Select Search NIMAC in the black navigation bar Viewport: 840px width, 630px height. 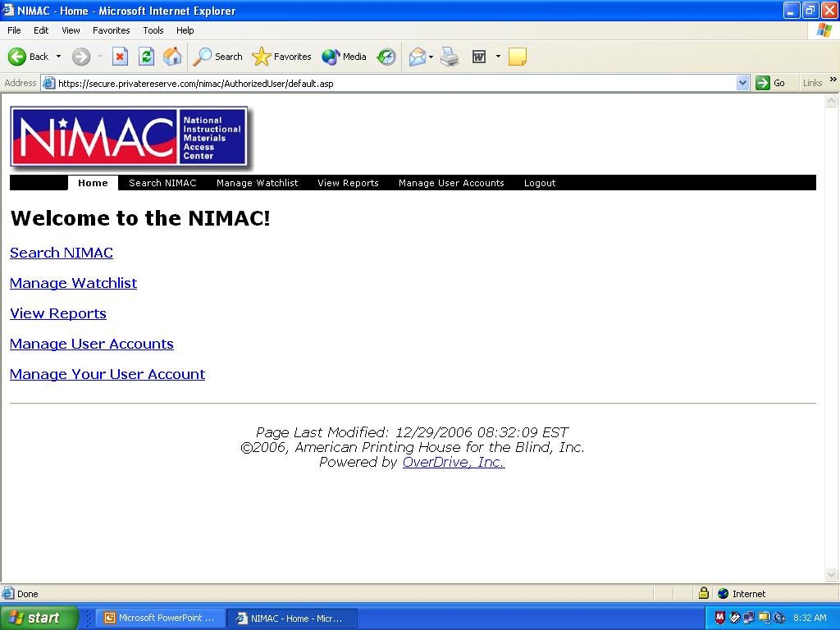tap(163, 183)
